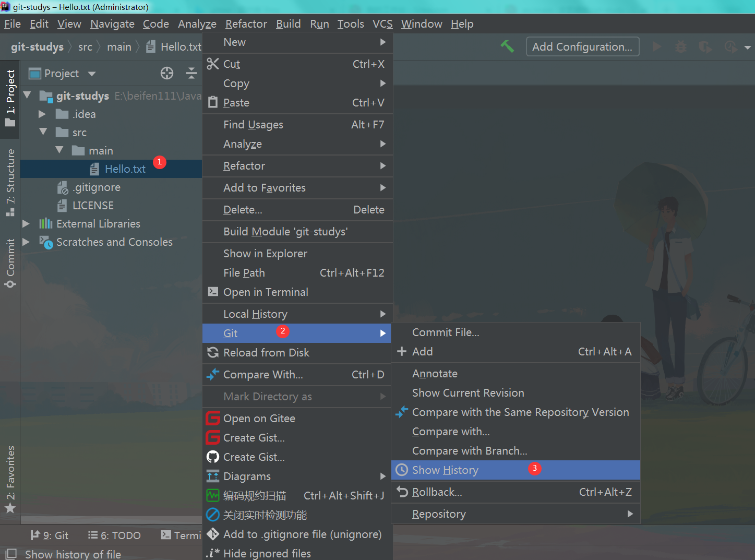
Task: Click the Collapse All icon in Project panel
Action: point(191,73)
